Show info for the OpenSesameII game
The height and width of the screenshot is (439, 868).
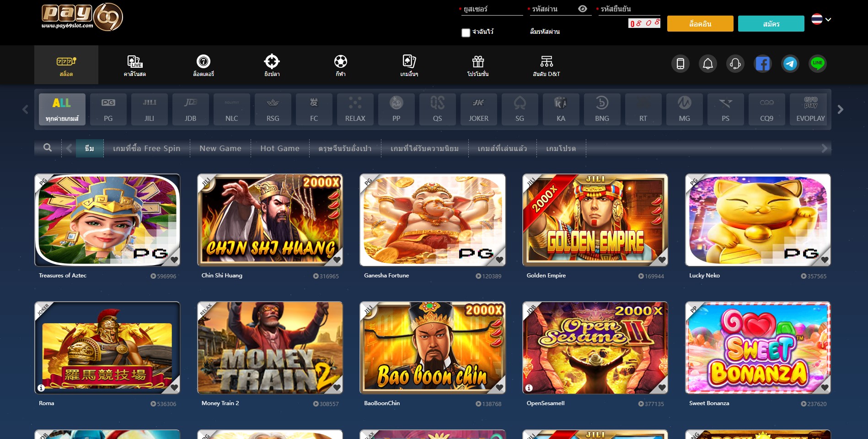(x=529, y=388)
